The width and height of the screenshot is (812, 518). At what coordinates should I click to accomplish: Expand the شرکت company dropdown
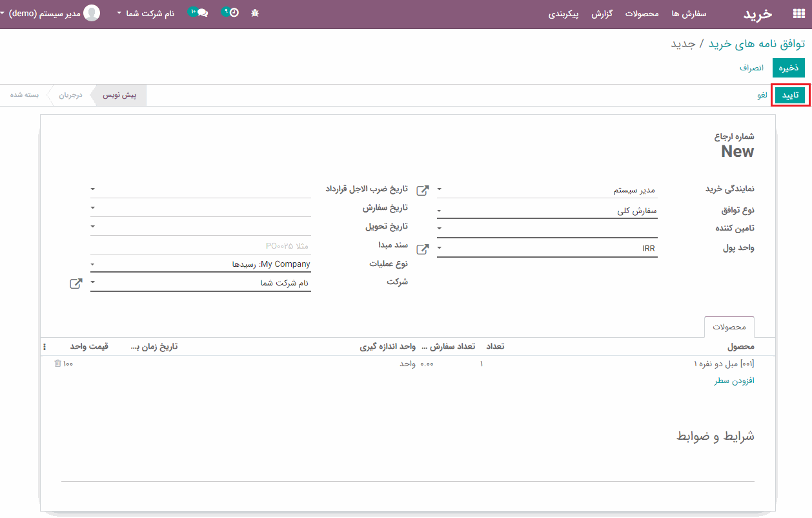coord(93,283)
